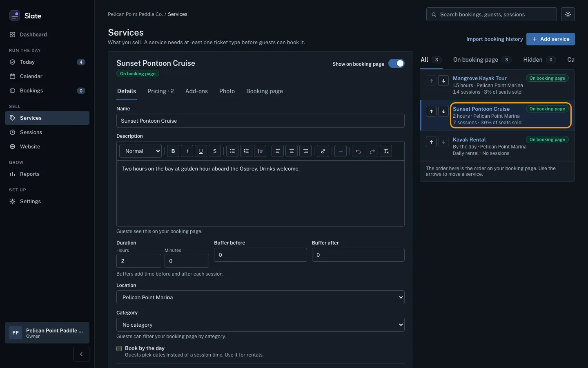Insert a horizontal rule in description

pos(341,151)
